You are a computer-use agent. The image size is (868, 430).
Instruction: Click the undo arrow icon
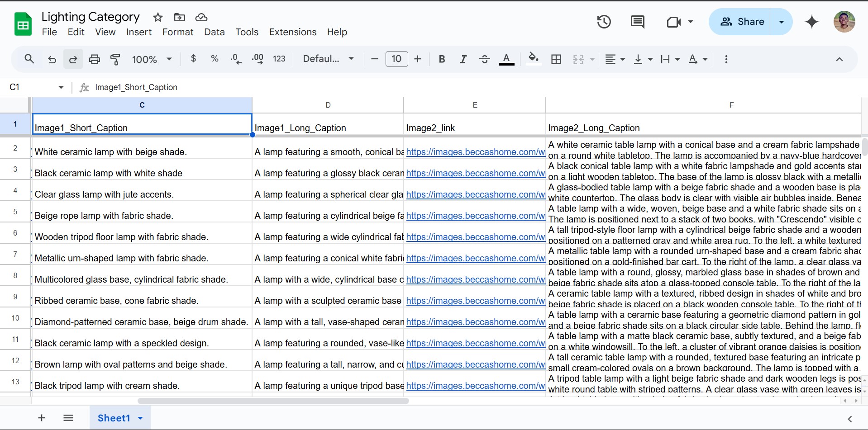point(52,59)
